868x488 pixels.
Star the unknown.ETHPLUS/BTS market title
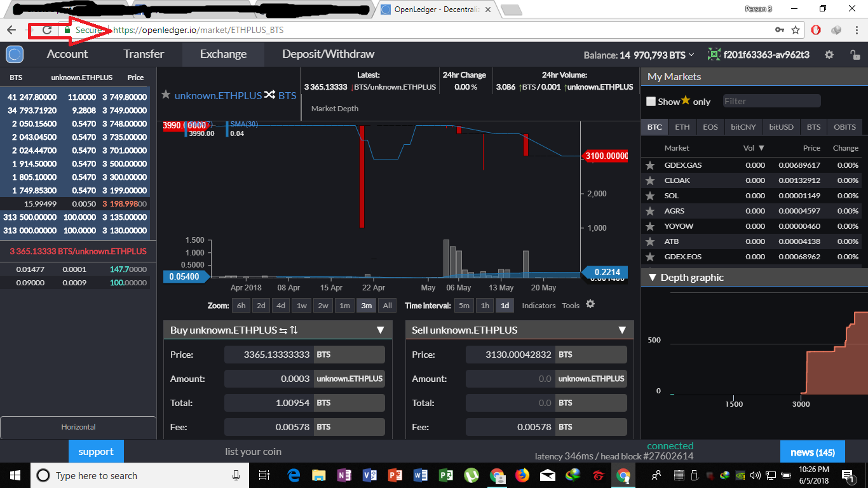pyautogui.click(x=166, y=95)
